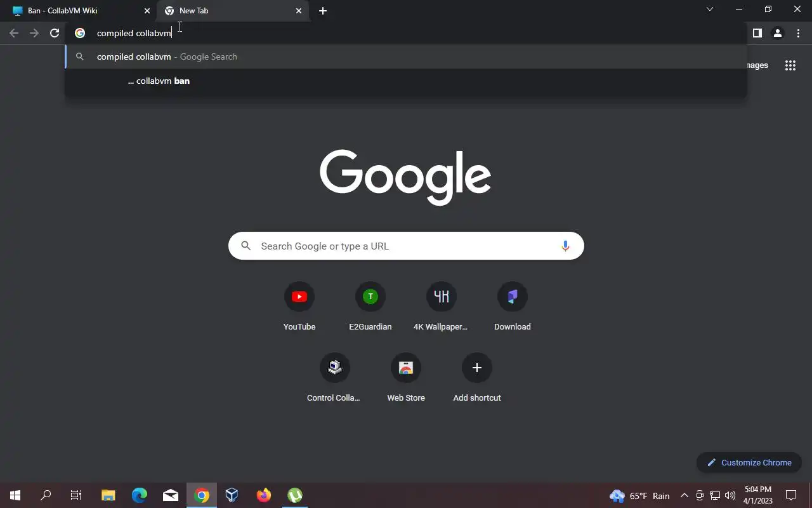Open the Images link
The width and height of the screenshot is (812, 508).
click(757, 65)
